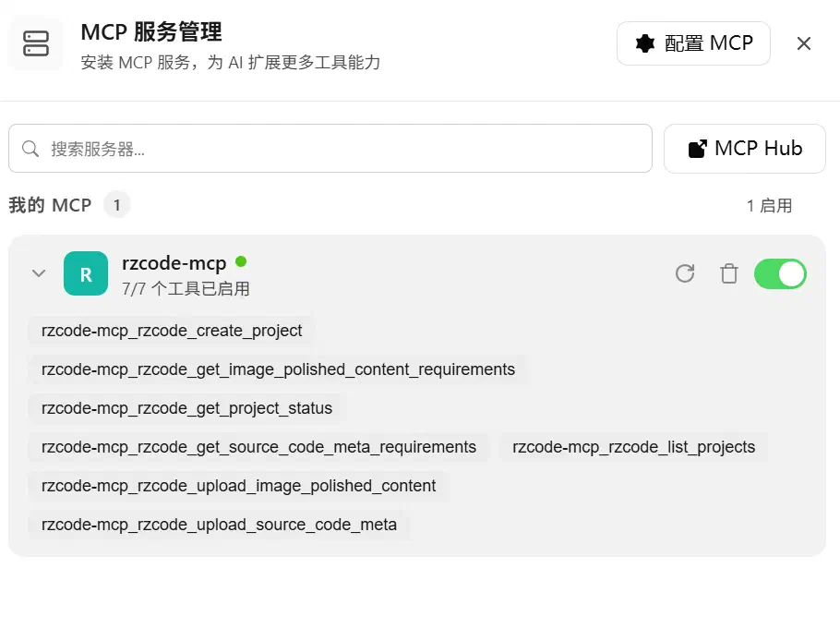Click the server stack icon beside the title
Viewport: 840px width, 641px height.
tap(36, 43)
